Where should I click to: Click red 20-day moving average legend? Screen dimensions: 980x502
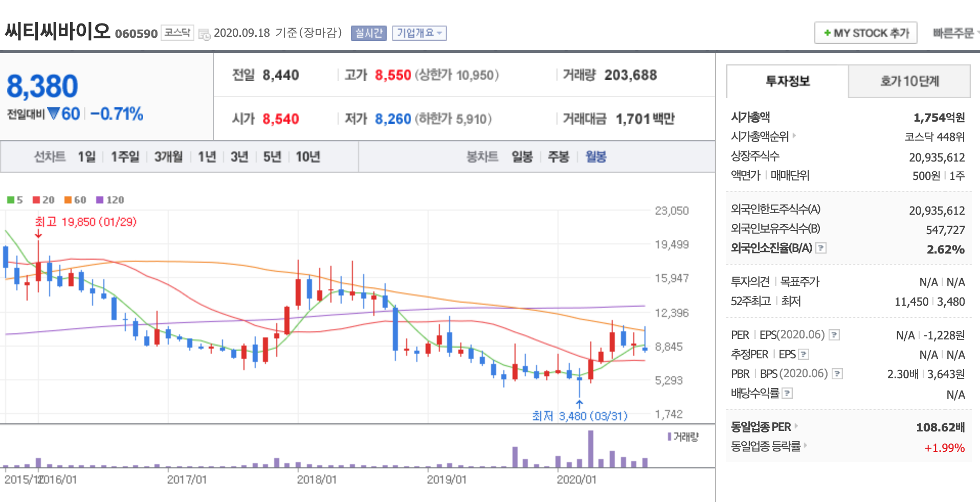tap(43, 200)
